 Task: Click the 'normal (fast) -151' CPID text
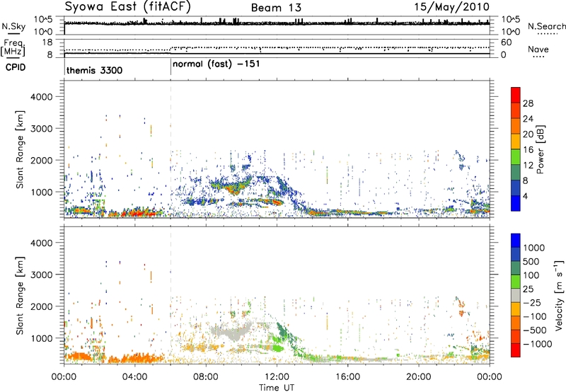pyautogui.click(x=216, y=64)
